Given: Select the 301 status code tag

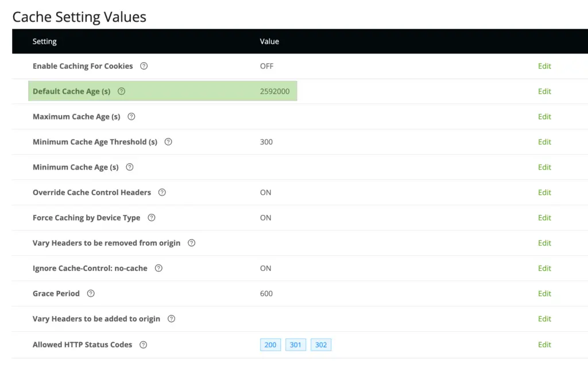Looking at the screenshot, I should tap(296, 344).
